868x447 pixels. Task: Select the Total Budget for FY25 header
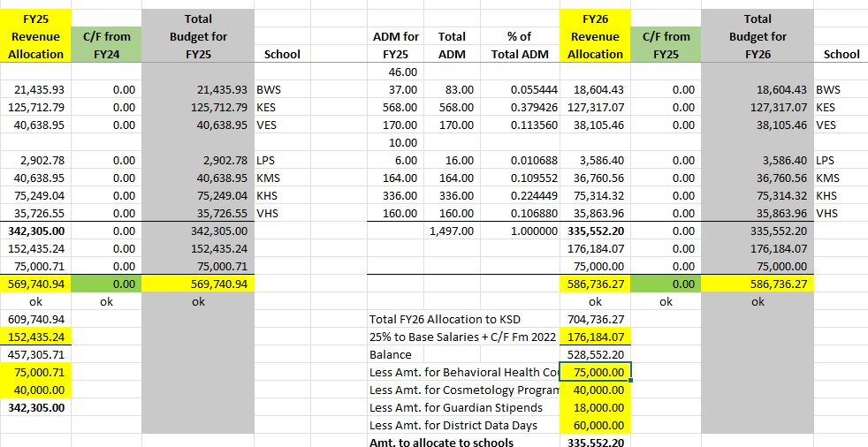[198, 36]
